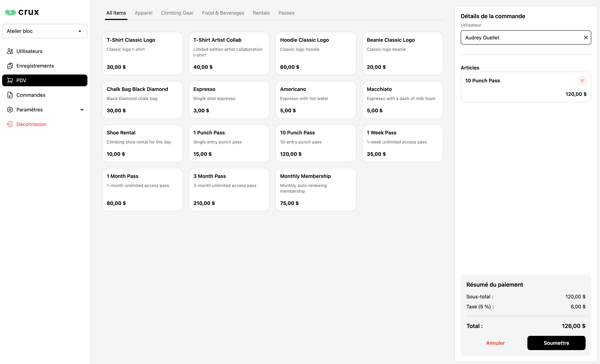This screenshot has width=600, height=364.
Task: Add Monthly Membership product card
Action: [x=316, y=189]
